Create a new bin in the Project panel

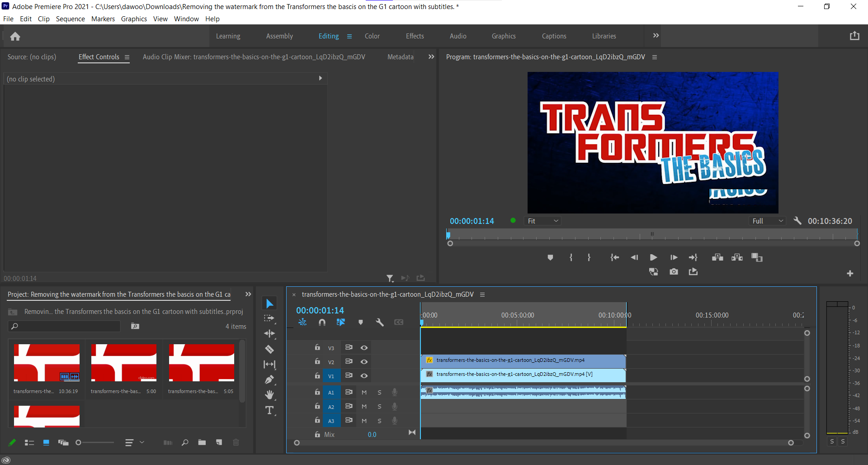point(202,442)
